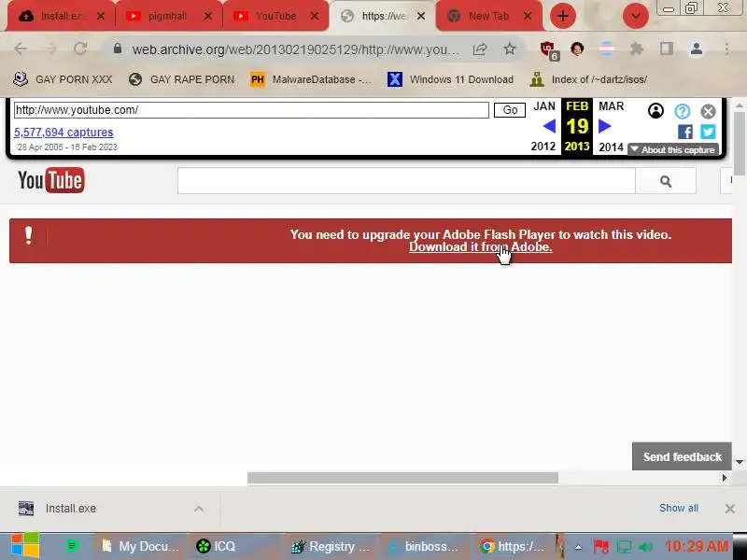Viewport: 747px width, 560px height.
Task: Jump to the 2012 year capture
Action: coord(543,147)
